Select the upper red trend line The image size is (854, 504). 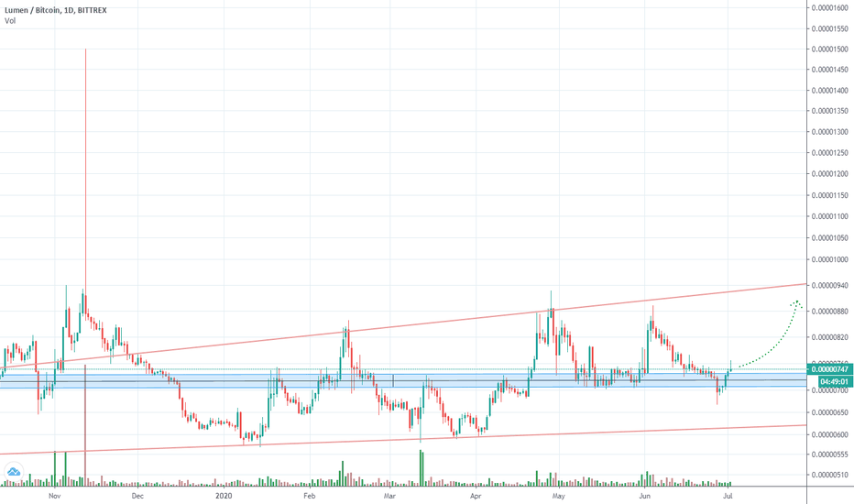coord(403,325)
